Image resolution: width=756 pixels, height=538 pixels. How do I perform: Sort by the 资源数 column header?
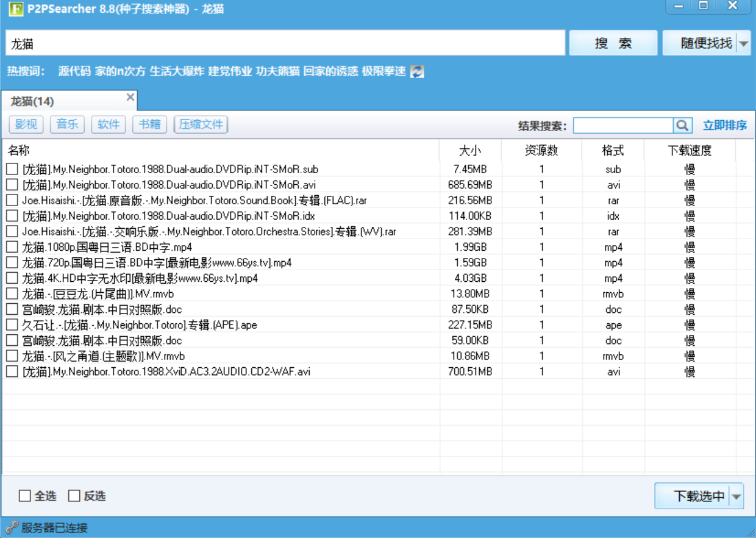(x=541, y=150)
